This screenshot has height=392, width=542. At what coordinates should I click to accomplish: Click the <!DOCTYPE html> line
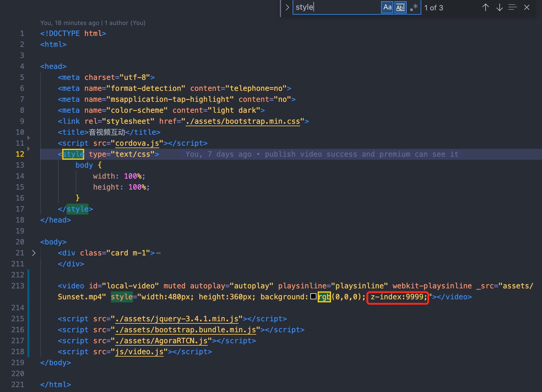(73, 34)
